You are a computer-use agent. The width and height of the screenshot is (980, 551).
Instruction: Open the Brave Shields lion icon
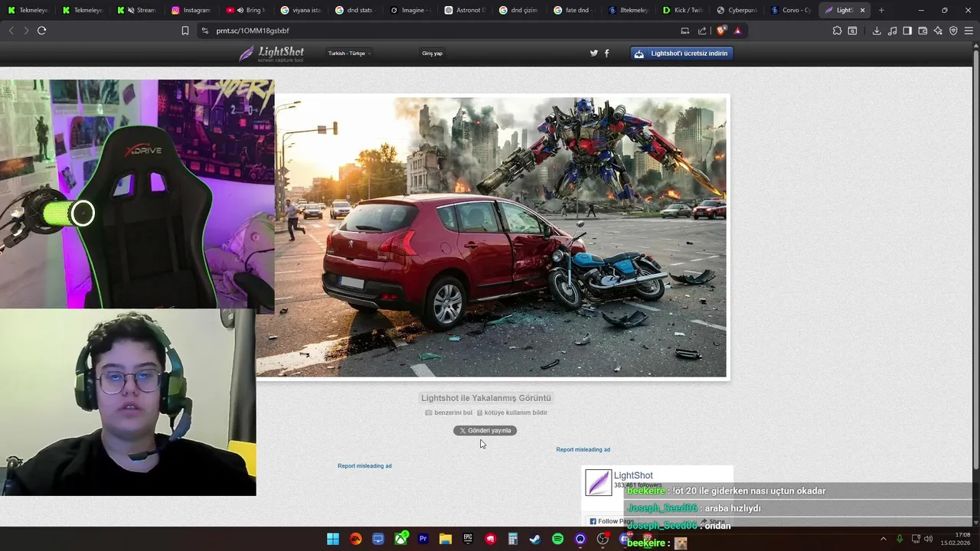coord(720,31)
